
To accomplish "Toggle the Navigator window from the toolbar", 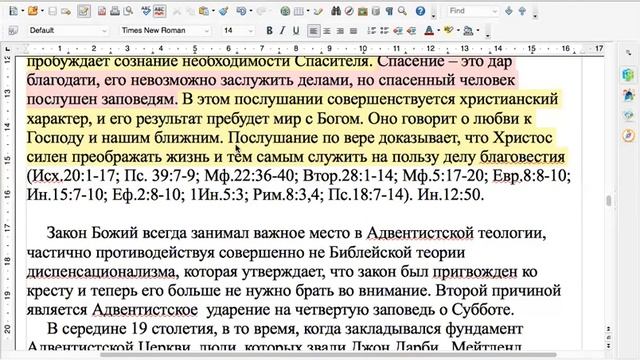I will click(349, 11).
